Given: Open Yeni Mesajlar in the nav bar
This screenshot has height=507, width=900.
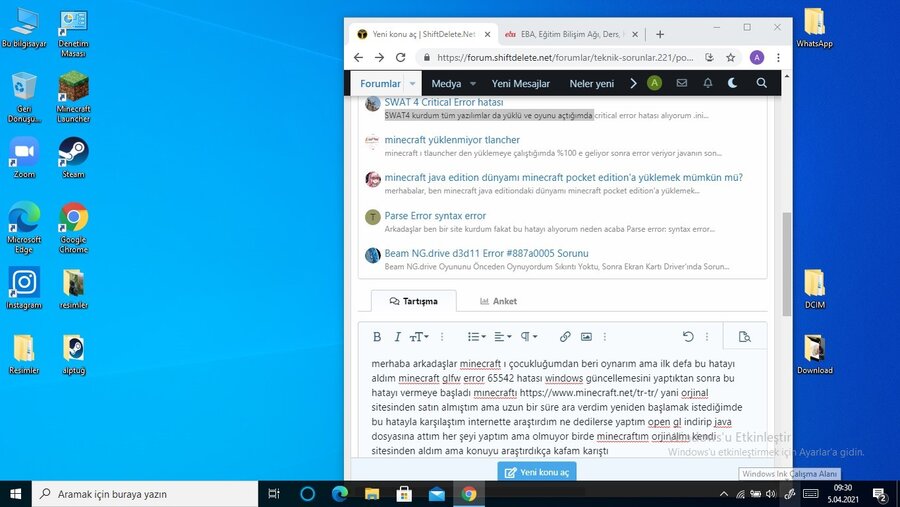Looking at the screenshot, I should tap(521, 83).
